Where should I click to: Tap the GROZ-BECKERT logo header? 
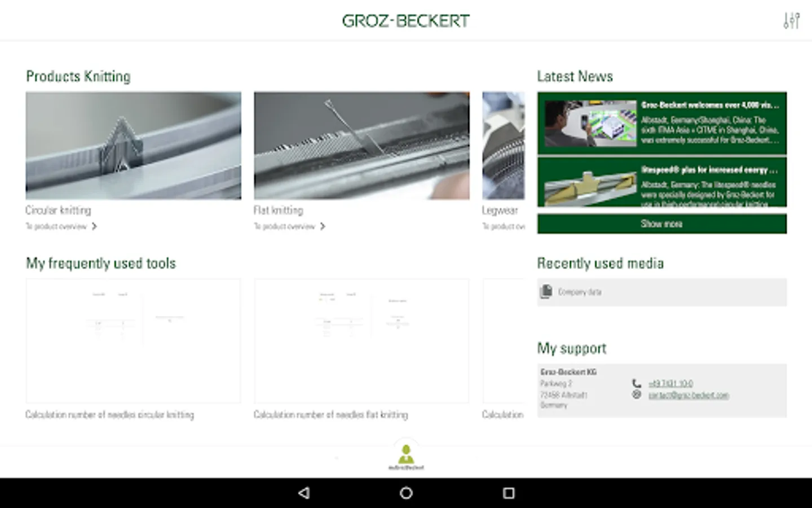point(405,21)
